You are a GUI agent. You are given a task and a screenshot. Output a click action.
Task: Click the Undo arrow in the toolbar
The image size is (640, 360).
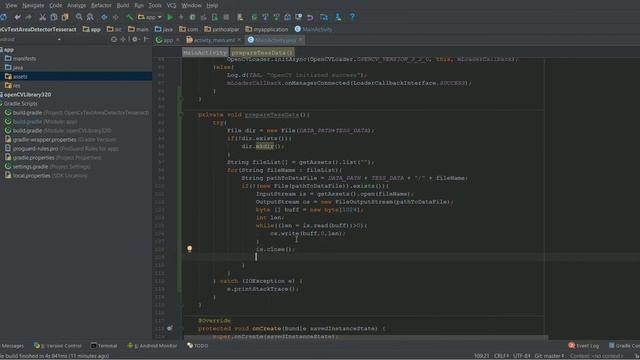(18, 17)
